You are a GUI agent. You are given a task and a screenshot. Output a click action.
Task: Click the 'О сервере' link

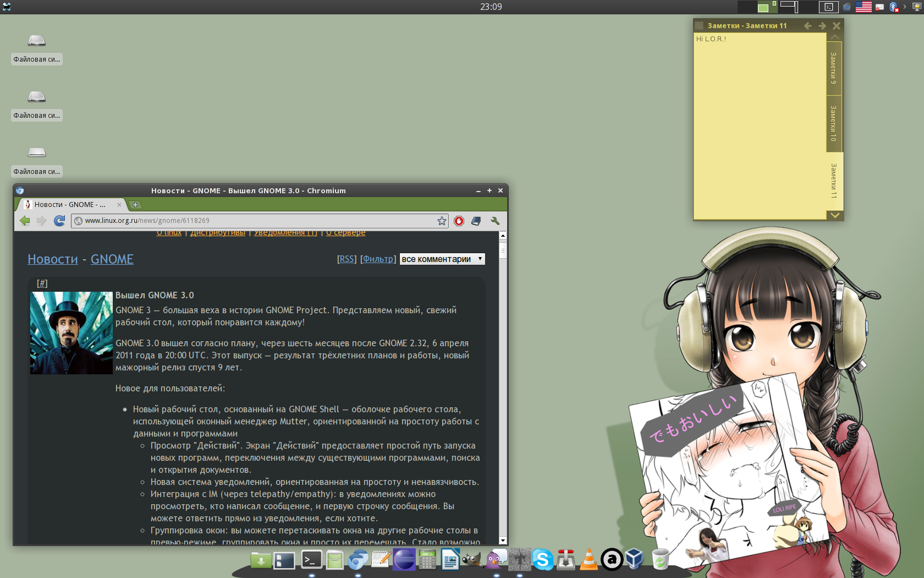(x=345, y=233)
